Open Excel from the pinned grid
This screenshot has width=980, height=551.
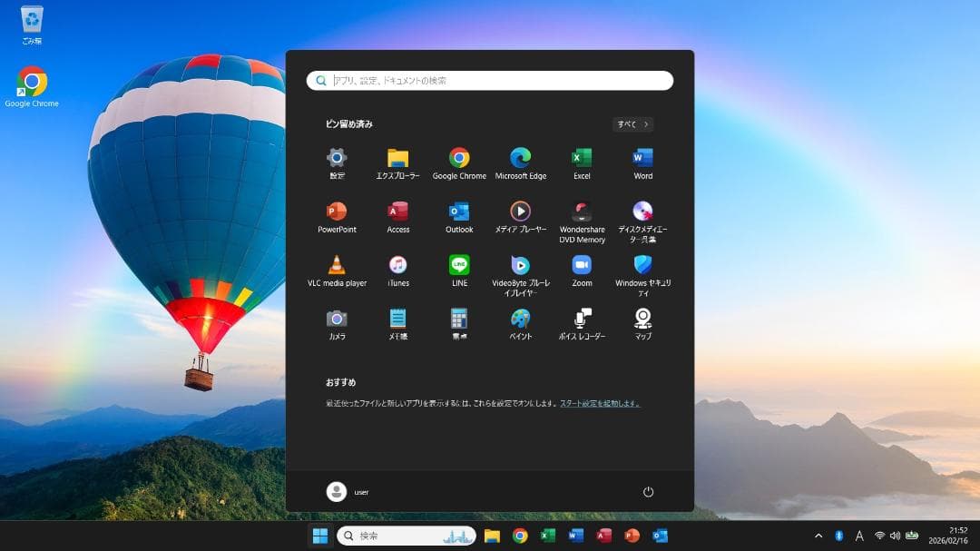click(x=582, y=164)
